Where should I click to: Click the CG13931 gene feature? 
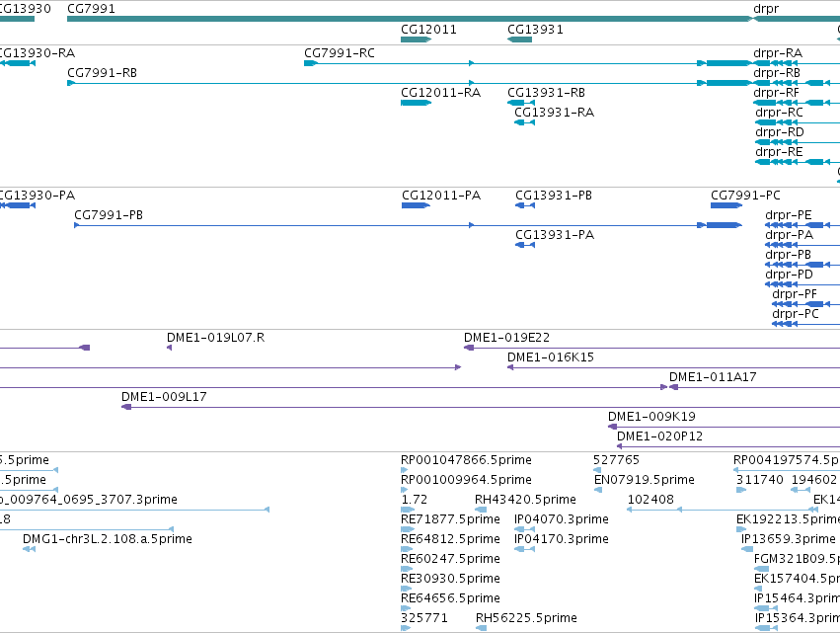(x=519, y=40)
